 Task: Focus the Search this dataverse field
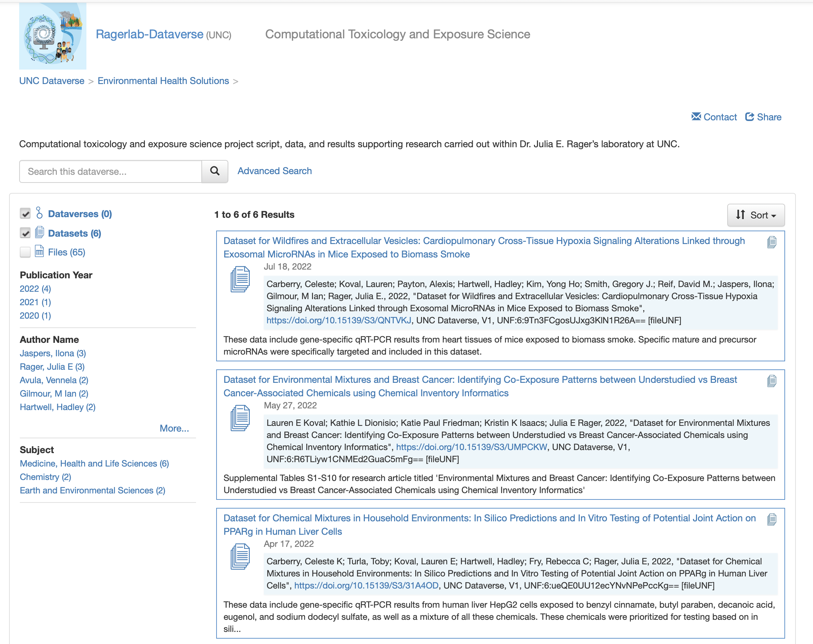(111, 171)
